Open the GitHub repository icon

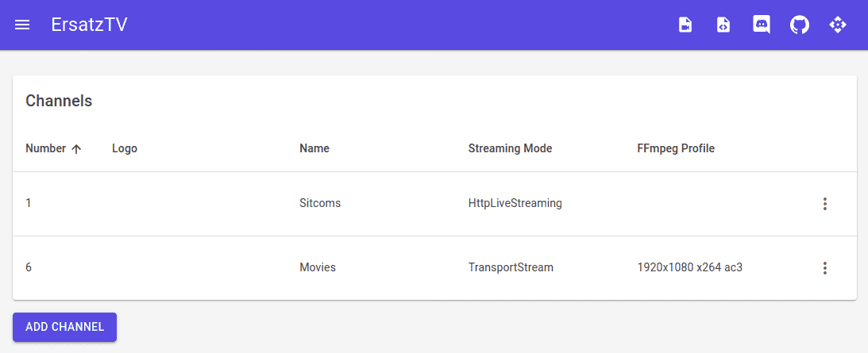[x=799, y=25]
